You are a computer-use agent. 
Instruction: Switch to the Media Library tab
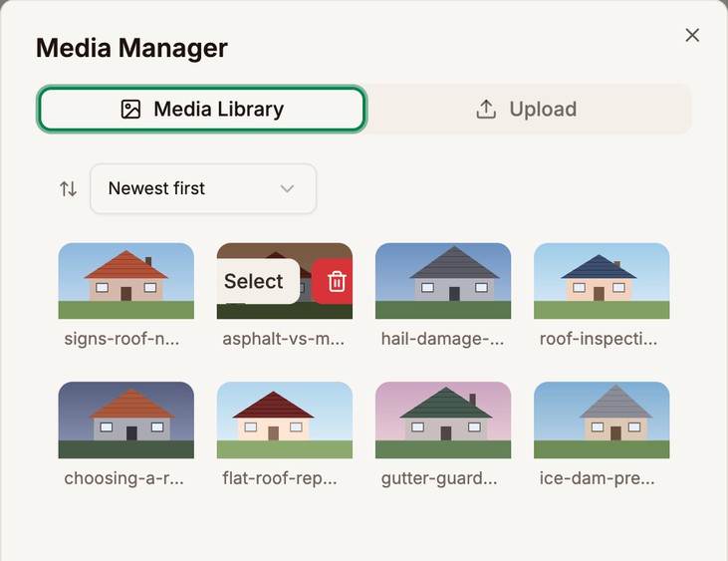201,110
